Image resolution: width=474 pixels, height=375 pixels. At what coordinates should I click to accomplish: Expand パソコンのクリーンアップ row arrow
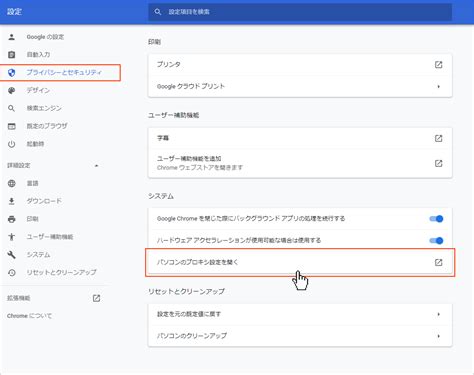tap(438, 336)
